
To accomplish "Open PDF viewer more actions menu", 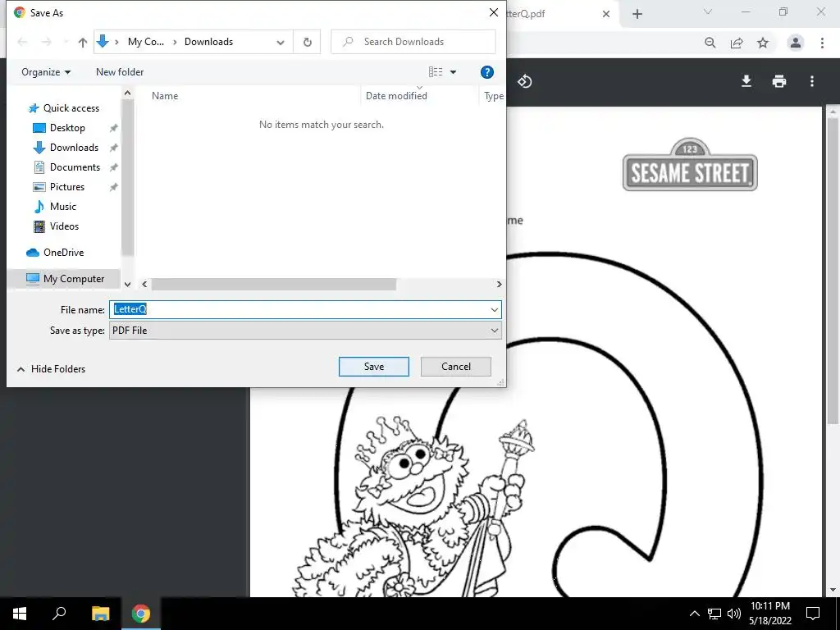I will (812, 81).
